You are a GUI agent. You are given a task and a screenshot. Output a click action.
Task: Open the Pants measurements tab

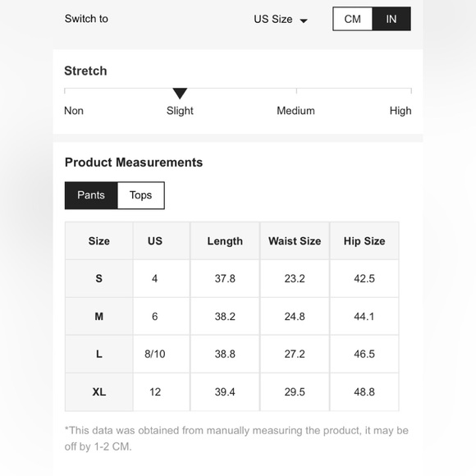91,195
